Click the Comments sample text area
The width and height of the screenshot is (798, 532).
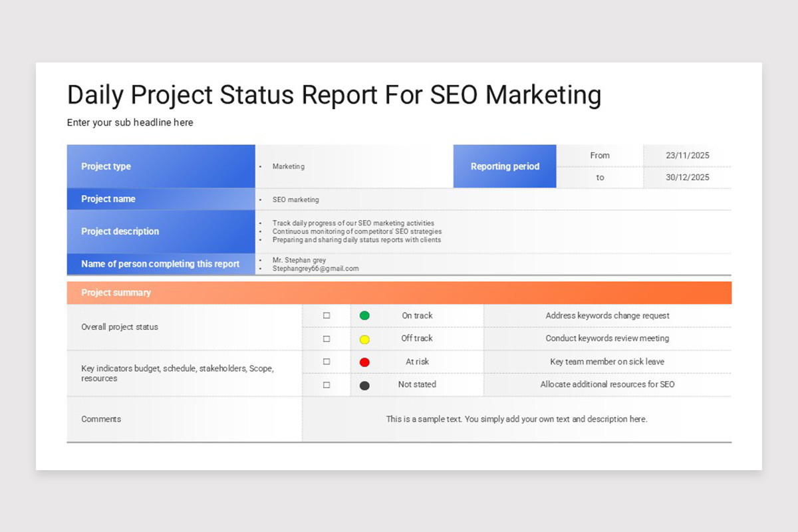(517, 418)
